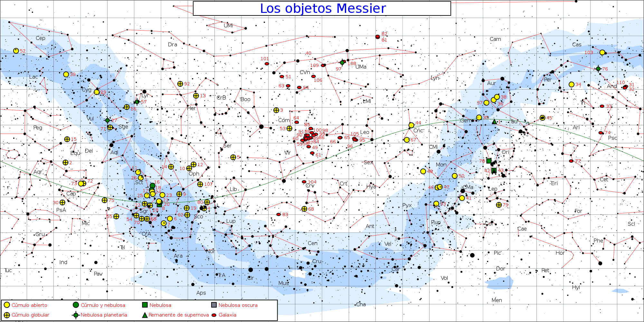The image size is (644, 322).
Task: Click the M104 galaxy marker near Crv
Action: 304,182
